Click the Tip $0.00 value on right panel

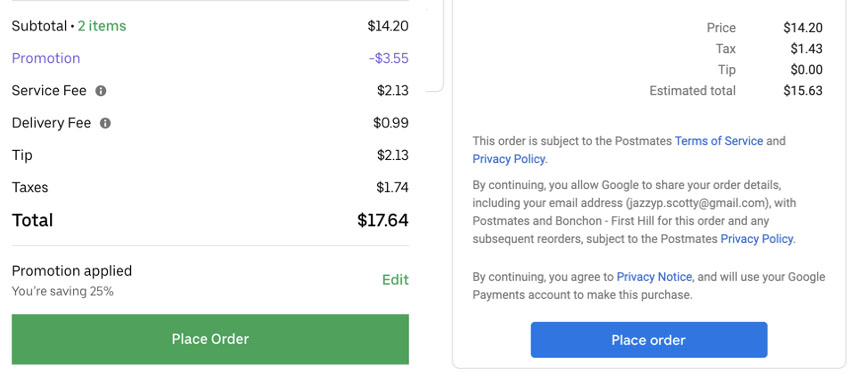click(x=806, y=70)
